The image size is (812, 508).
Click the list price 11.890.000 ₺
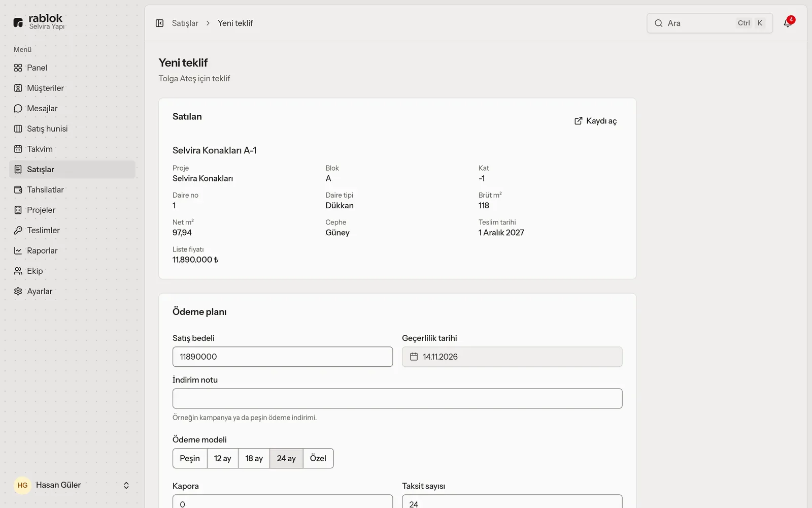tap(195, 260)
